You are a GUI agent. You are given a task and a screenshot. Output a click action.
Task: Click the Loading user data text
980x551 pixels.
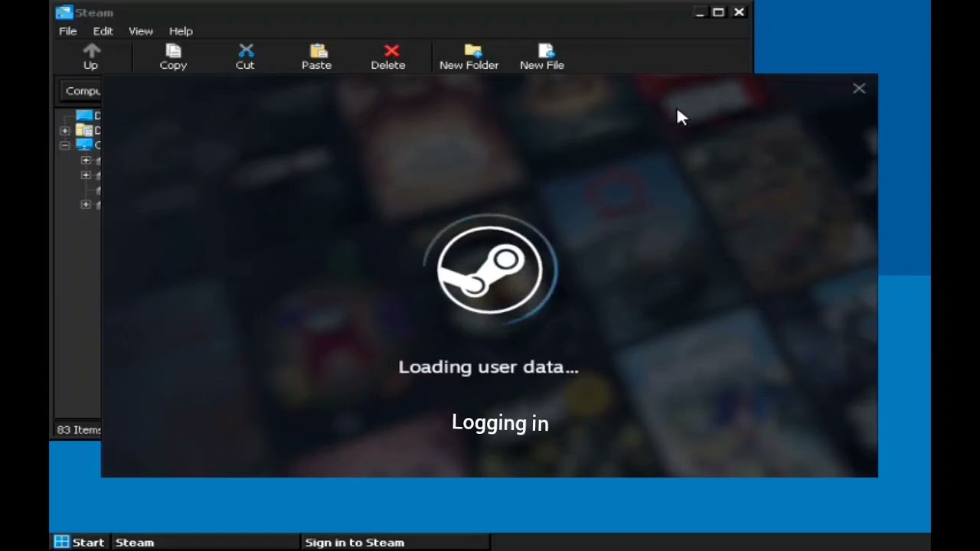[488, 367]
